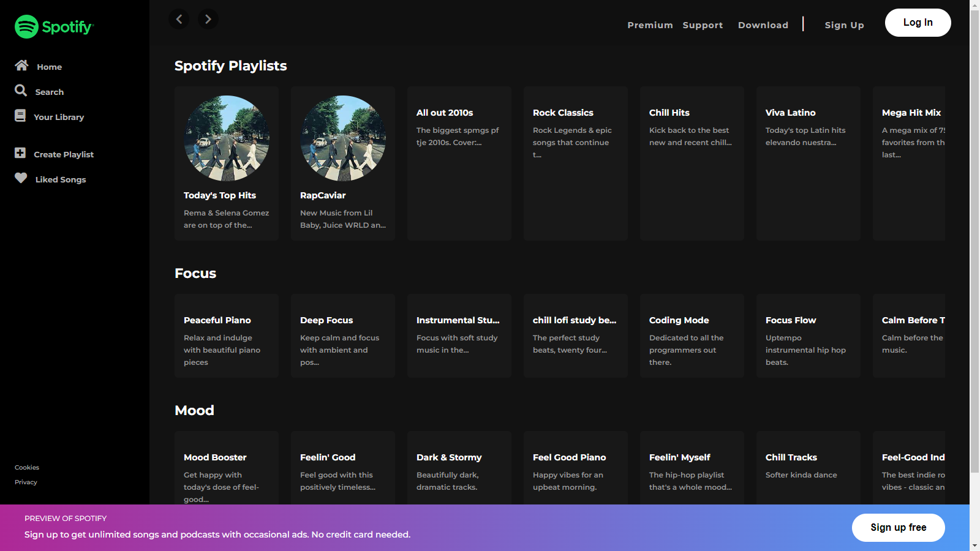Select Liked Songs label
This screenshot has height=551, width=980.
point(61,179)
